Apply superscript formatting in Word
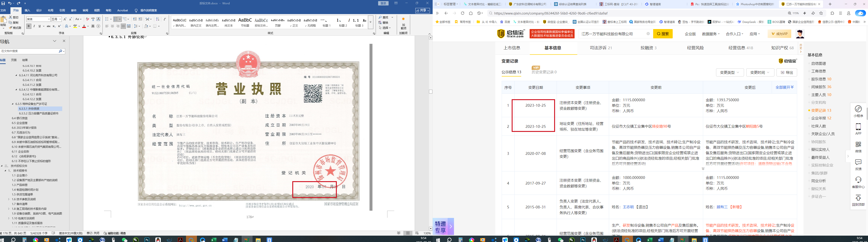This screenshot has height=242, width=868. [59, 26]
